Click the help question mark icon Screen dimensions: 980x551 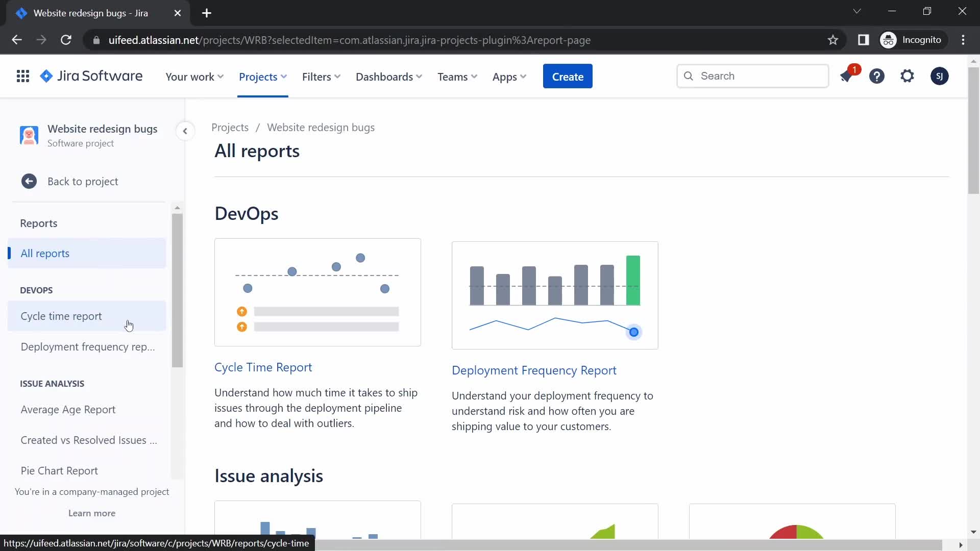[877, 76]
